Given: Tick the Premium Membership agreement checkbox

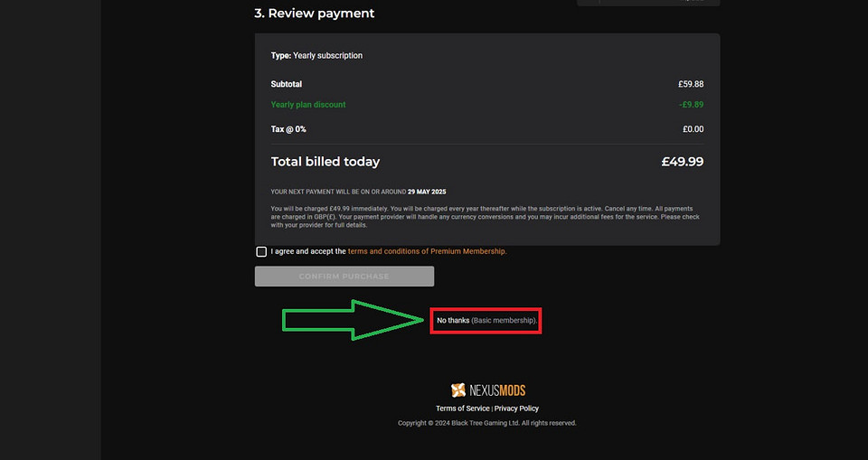Looking at the screenshot, I should coord(261,252).
